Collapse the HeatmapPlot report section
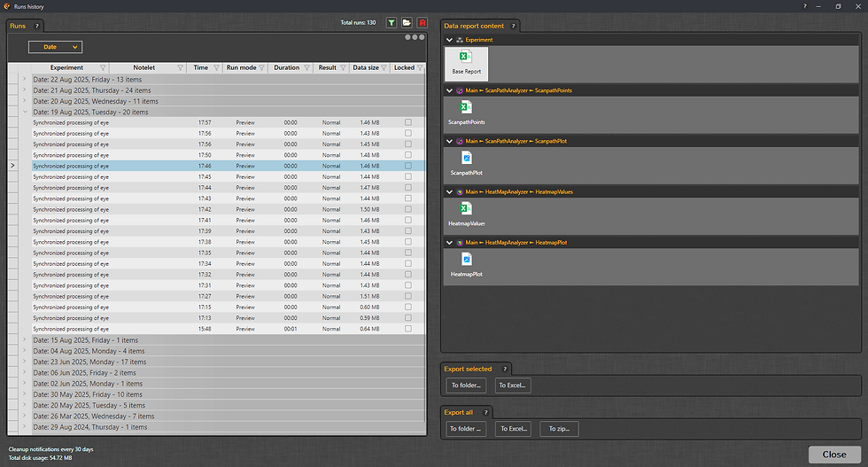 click(450, 243)
